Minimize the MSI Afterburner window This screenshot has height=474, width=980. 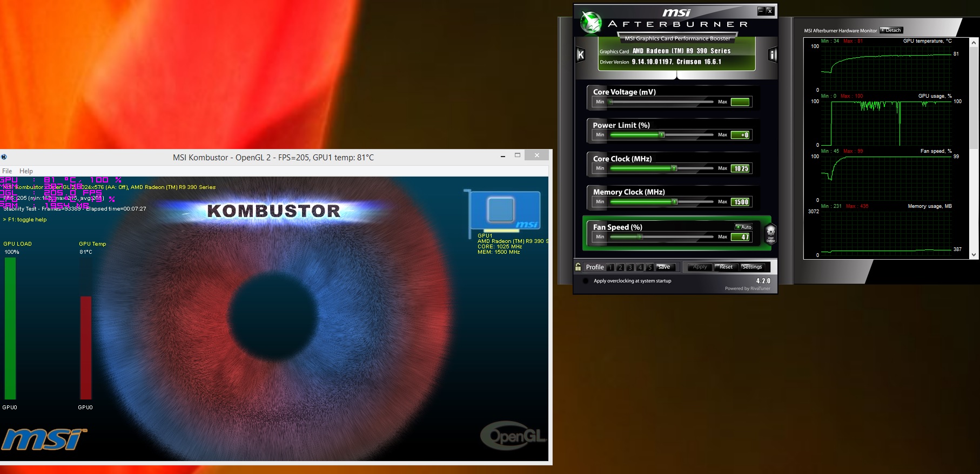pos(761,10)
